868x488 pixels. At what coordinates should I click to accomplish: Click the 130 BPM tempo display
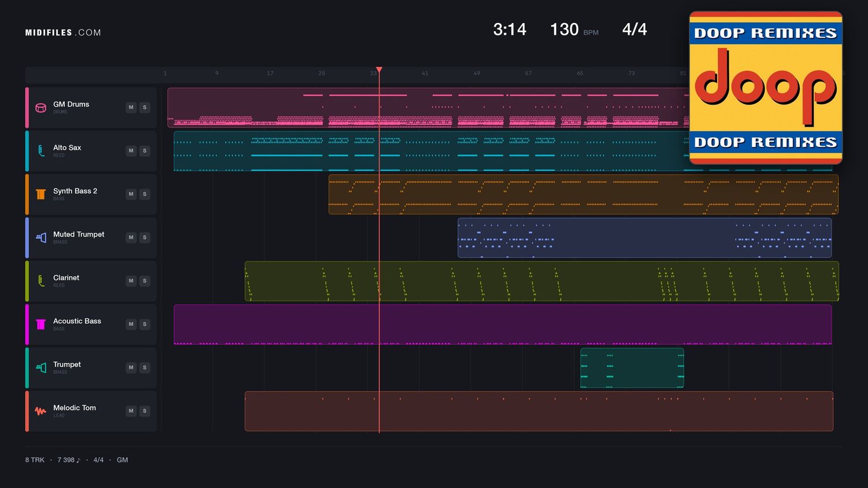pos(574,29)
